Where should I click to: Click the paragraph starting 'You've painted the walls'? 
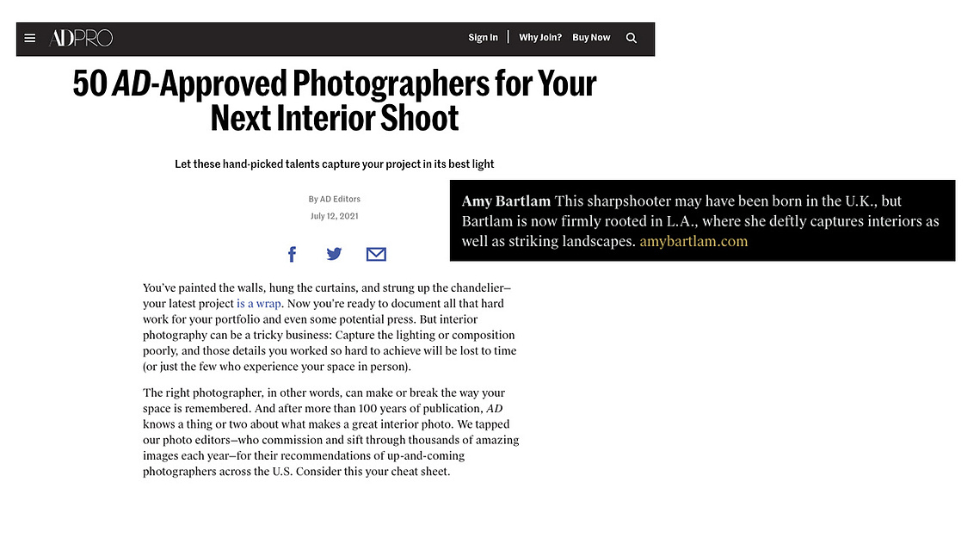click(330, 327)
